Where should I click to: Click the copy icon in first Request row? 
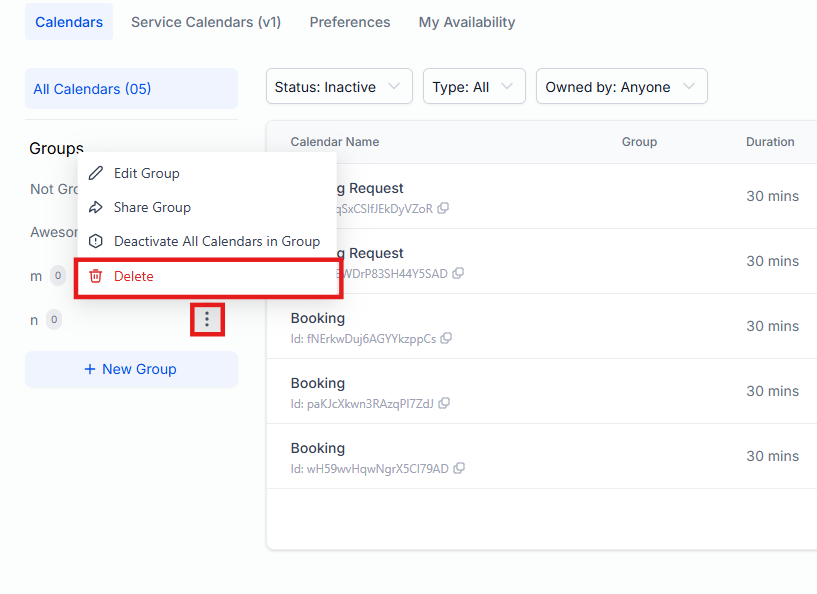tap(443, 208)
